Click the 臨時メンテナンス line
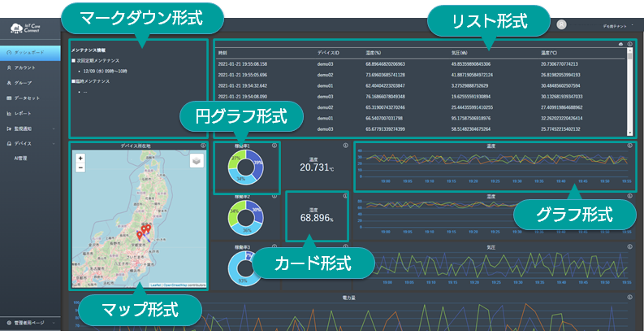644x335 pixels. click(91, 81)
